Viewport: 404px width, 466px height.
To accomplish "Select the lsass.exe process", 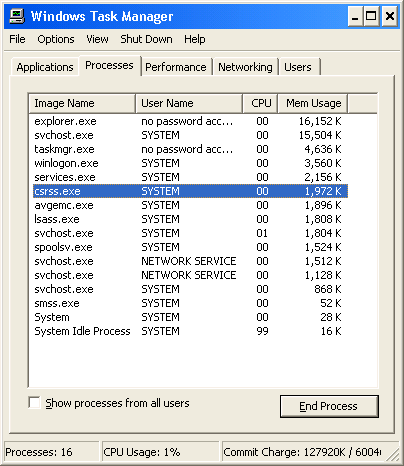I will [190, 219].
